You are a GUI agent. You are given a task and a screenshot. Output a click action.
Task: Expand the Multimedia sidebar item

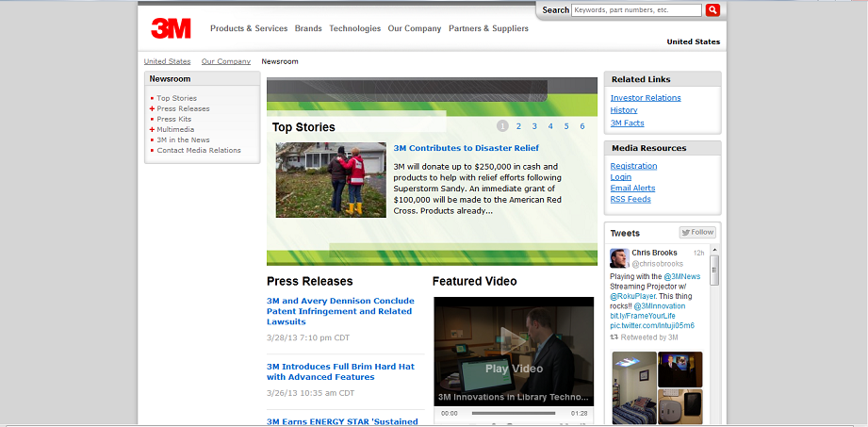click(153, 129)
